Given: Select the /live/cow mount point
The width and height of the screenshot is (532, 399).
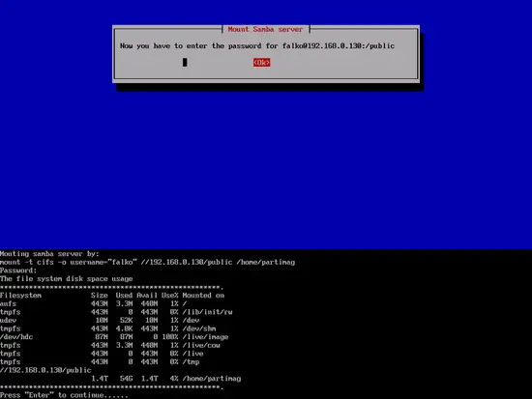Looking at the screenshot, I should (x=201, y=345).
